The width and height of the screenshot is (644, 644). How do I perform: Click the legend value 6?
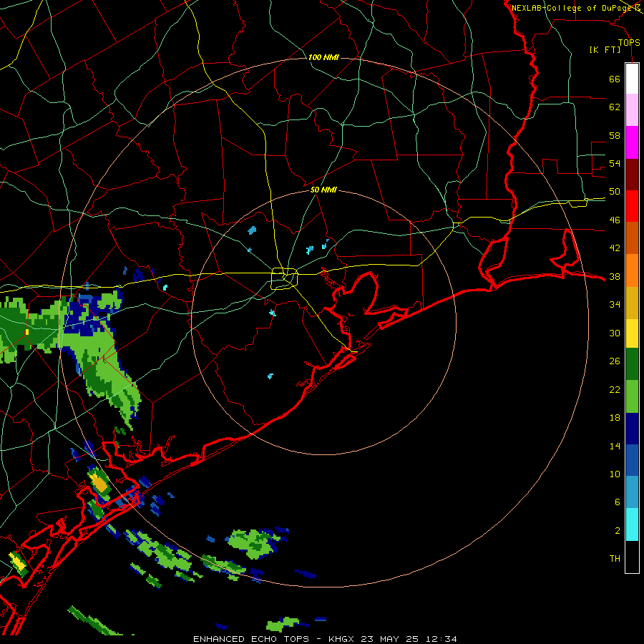(x=618, y=502)
